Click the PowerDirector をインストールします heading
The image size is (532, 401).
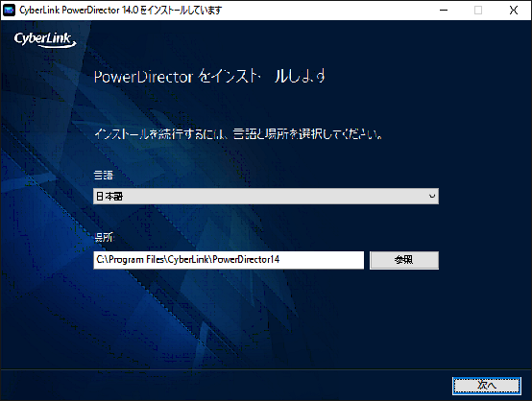[x=209, y=77]
